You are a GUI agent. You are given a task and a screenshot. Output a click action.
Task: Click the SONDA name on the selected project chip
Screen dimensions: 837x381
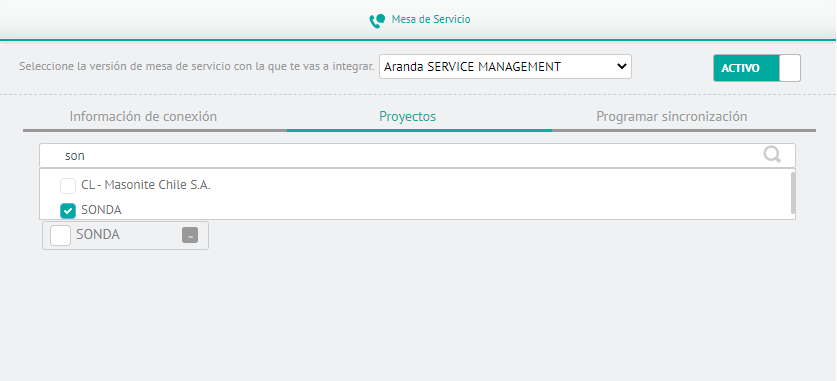point(98,235)
